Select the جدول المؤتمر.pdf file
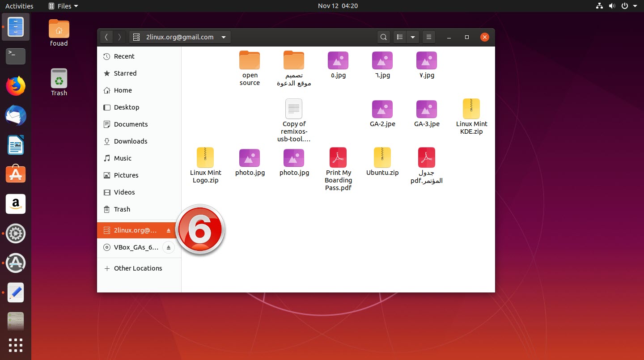Image resolution: width=644 pixels, height=360 pixels. coord(427,165)
